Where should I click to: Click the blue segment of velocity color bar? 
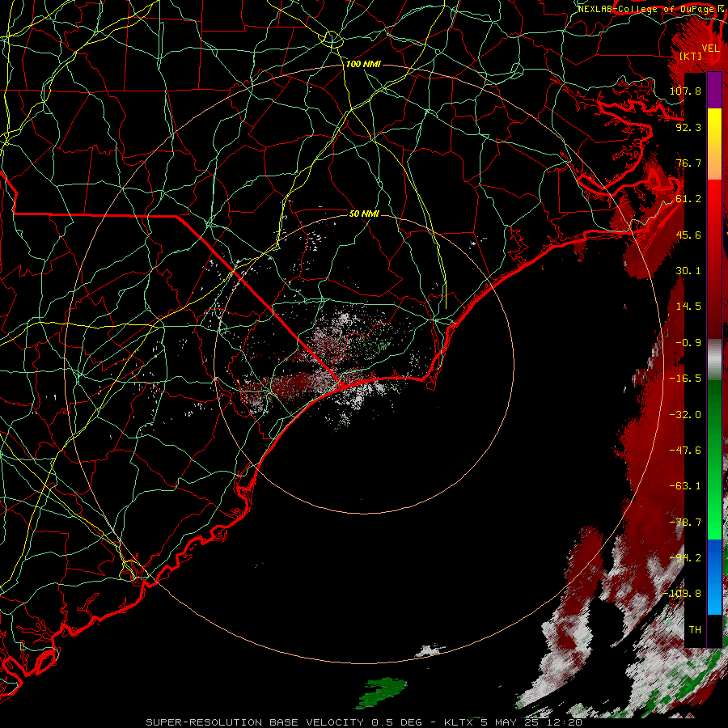(x=714, y=577)
